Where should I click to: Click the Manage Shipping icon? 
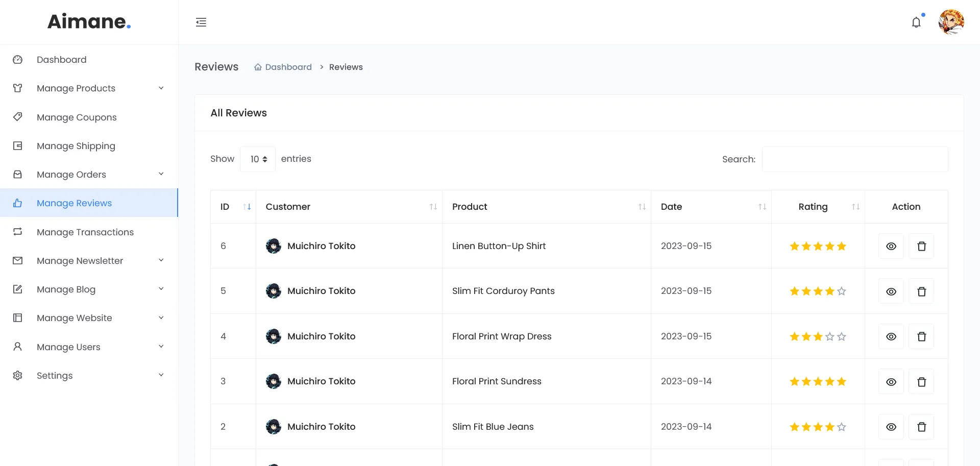point(17,146)
